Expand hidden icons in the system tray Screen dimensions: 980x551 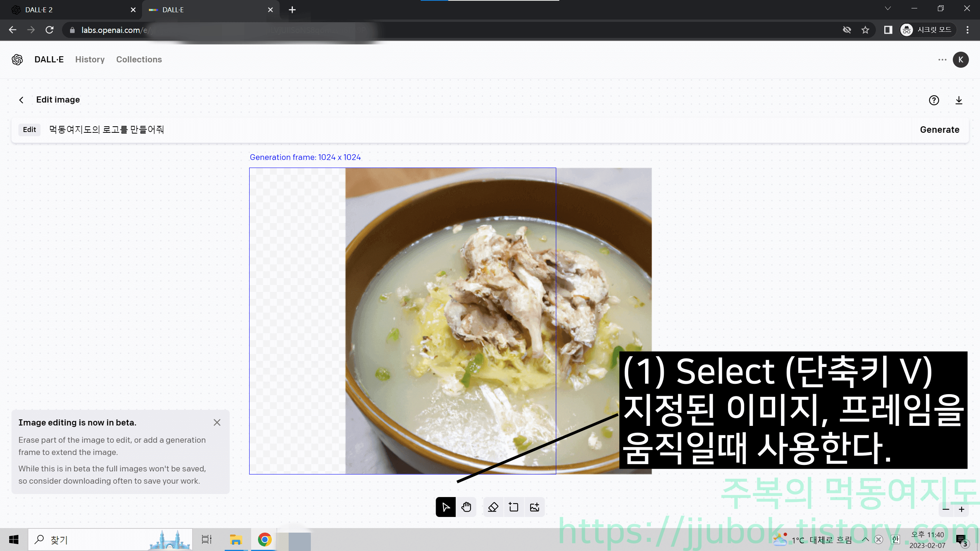[865, 540]
